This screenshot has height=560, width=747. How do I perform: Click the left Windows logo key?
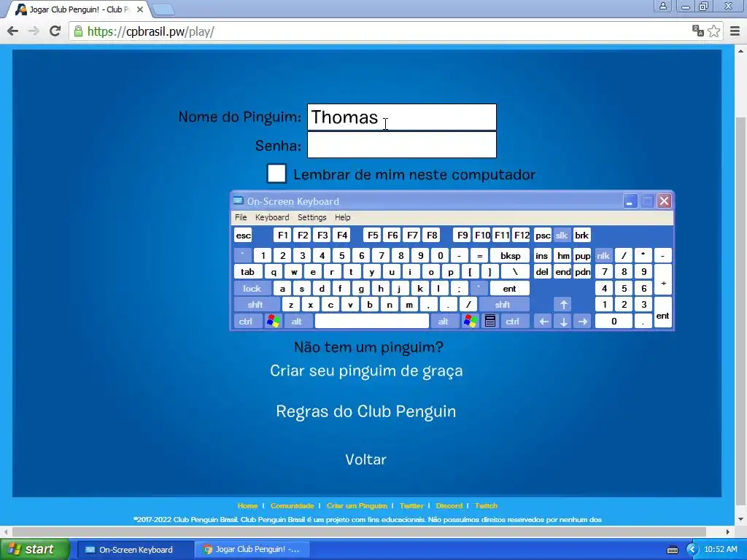(x=273, y=322)
